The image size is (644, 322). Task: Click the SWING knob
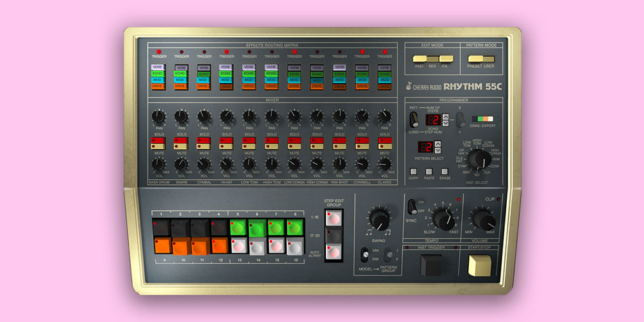(379, 218)
